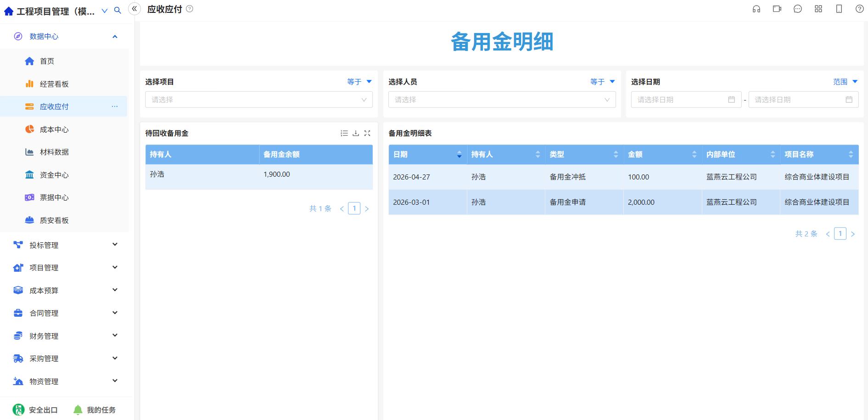
Task: Click page 1 in 备用金明细表 pager
Action: (x=840, y=234)
